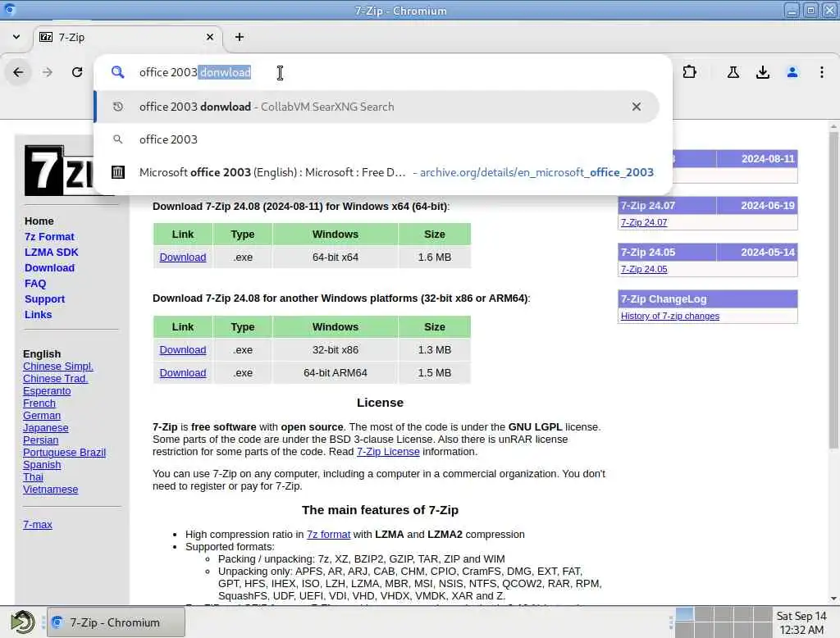Open the three-dot Chromium menu
Screen dimensions: 840x638
click(822, 72)
